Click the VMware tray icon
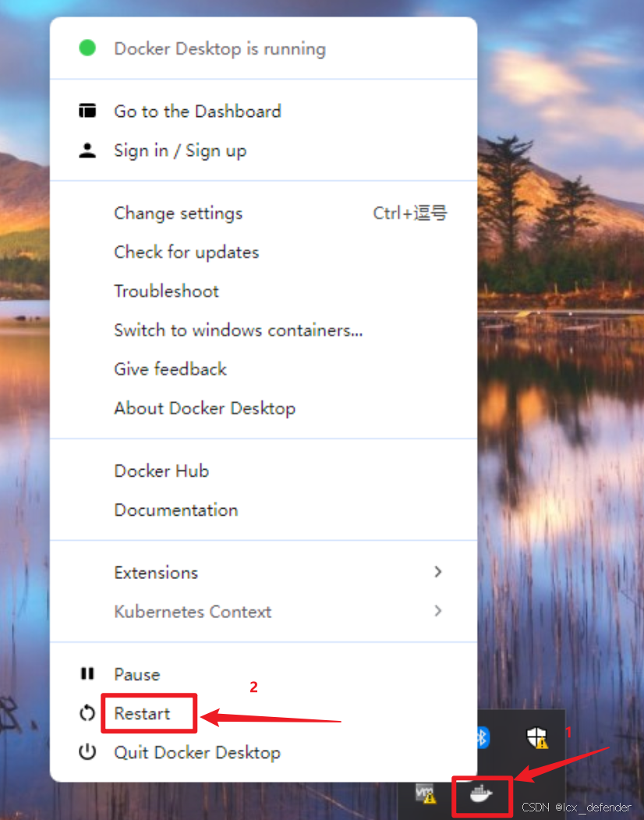Viewport: 644px width, 820px height. [x=426, y=794]
